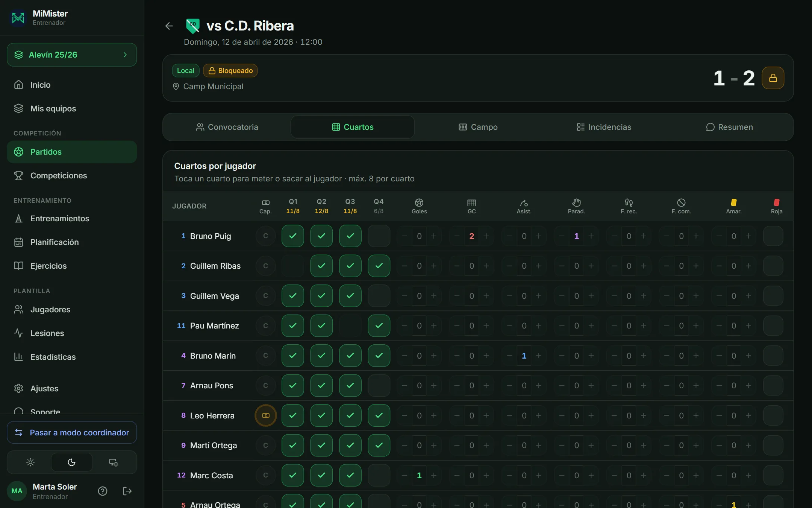Mark Bruno Puig as captain
This screenshot has width=812, height=508.
(265, 236)
